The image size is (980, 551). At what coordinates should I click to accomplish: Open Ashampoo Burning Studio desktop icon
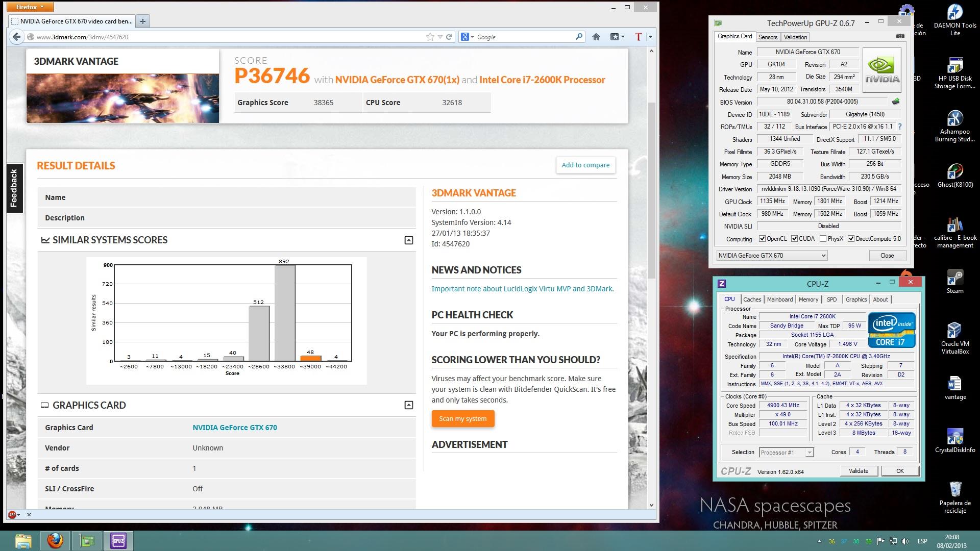955,126
